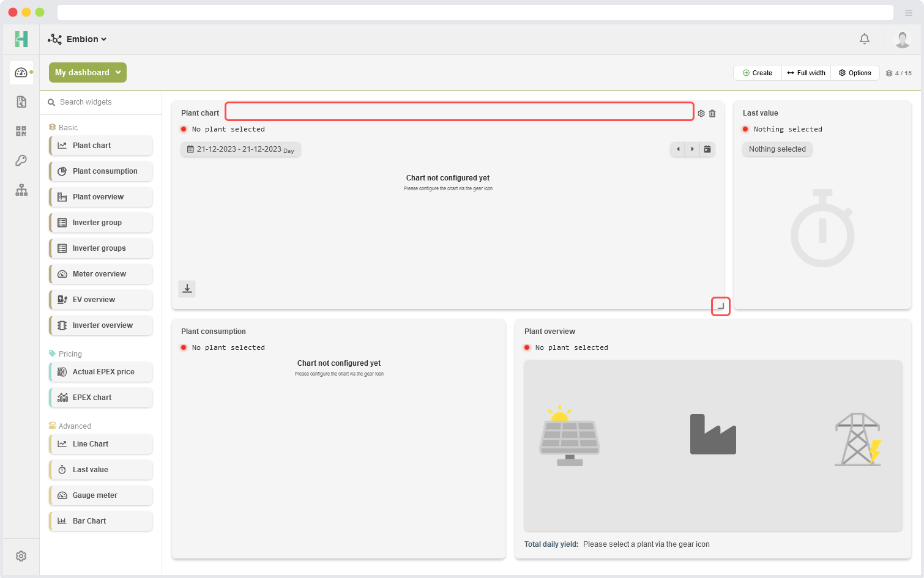Viewport: 924px width, 578px height.
Task: Open the calendar picker in Plant chart
Action: click(707, 149)
